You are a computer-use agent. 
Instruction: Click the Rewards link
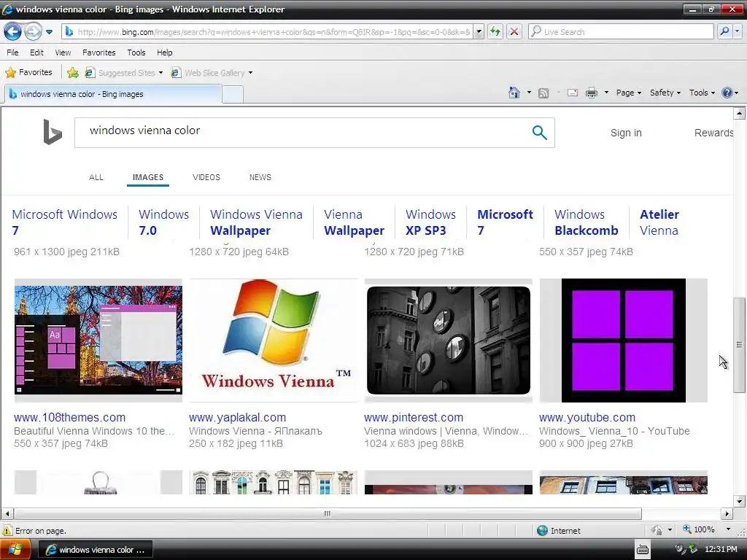[x=713, y=133]
